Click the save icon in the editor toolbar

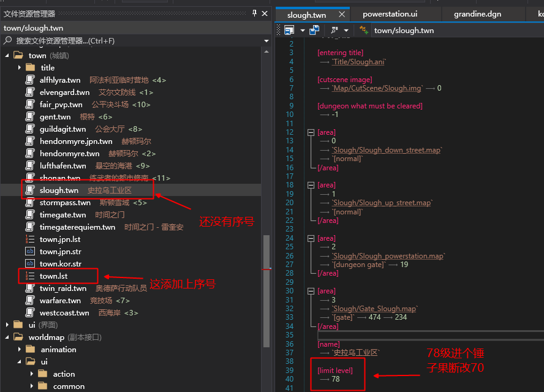coord(289,30)
